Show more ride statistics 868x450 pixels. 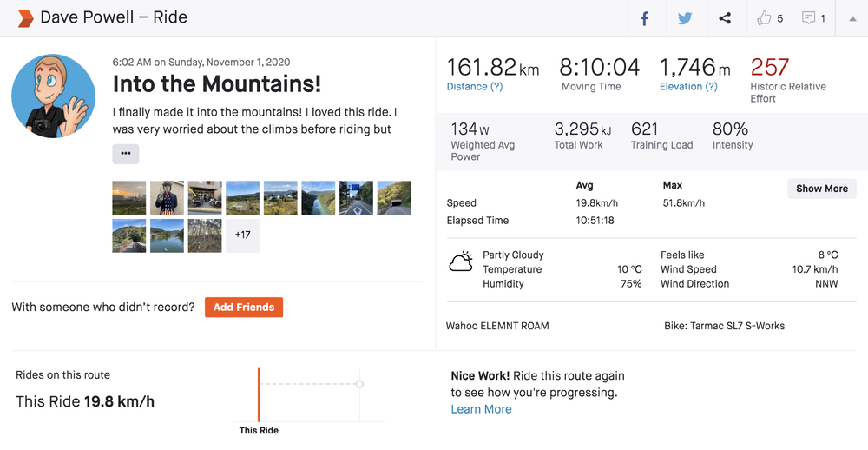pyautogui.click(x=821, y=189)
